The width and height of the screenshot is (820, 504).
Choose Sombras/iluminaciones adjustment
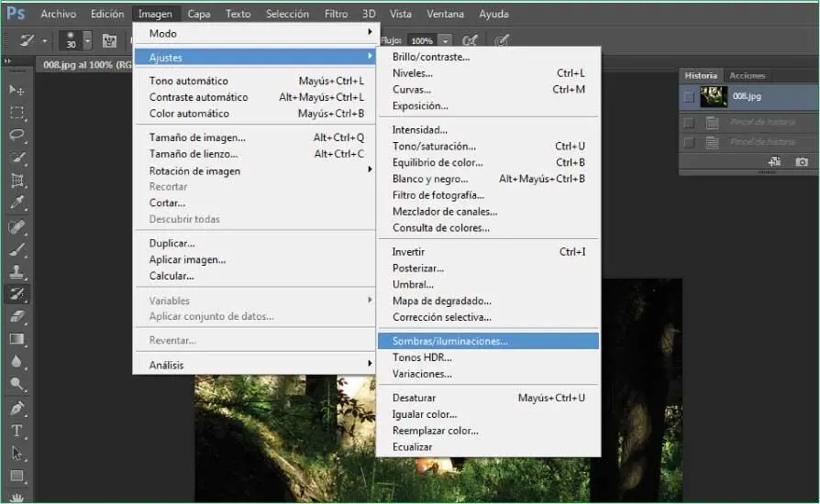coord(488,341)
